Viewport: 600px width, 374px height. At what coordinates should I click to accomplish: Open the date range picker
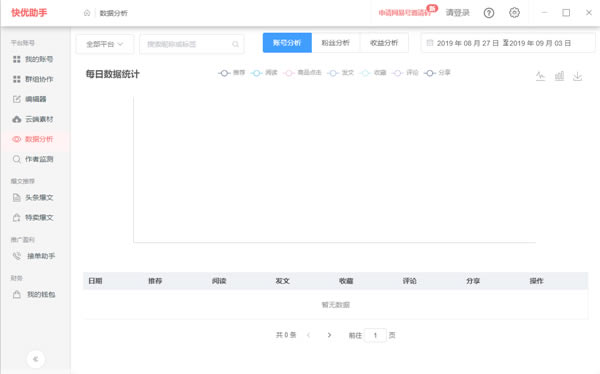point(508,43)
